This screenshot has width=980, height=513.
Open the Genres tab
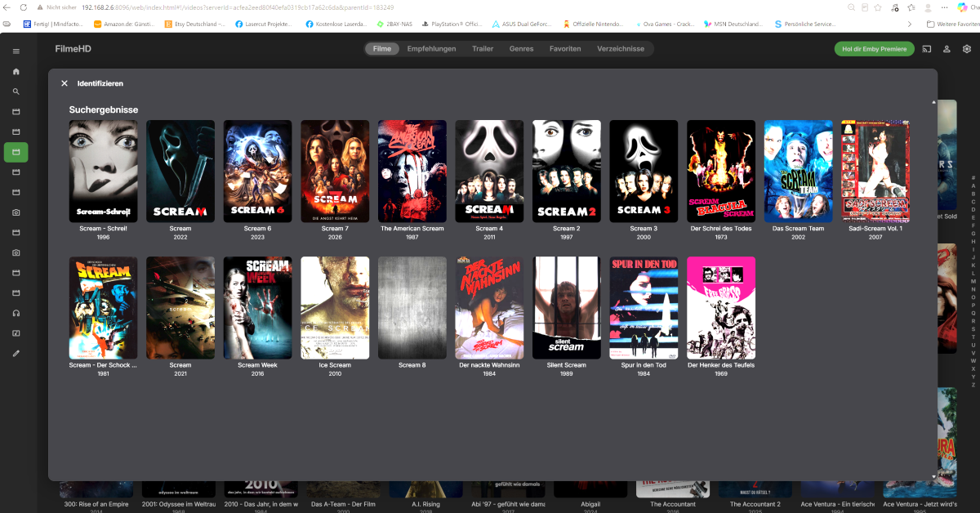(x=521, y=49)
